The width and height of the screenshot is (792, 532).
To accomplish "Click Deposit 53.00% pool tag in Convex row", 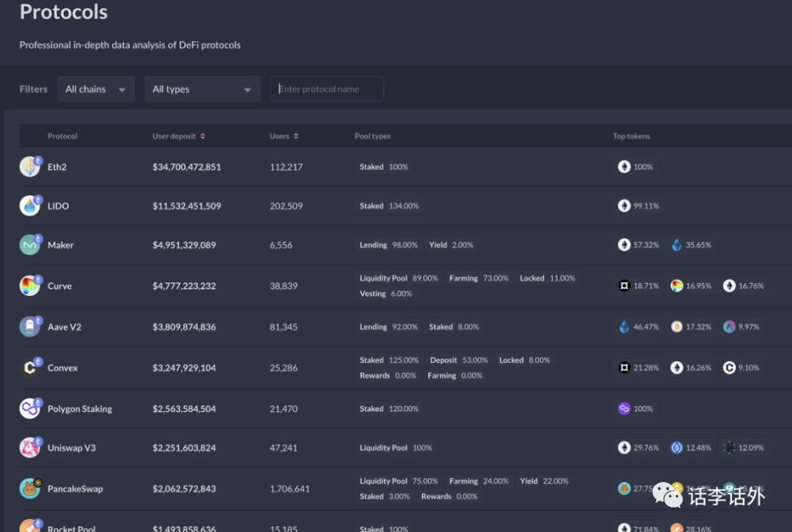I will click(x=458, y=360).
